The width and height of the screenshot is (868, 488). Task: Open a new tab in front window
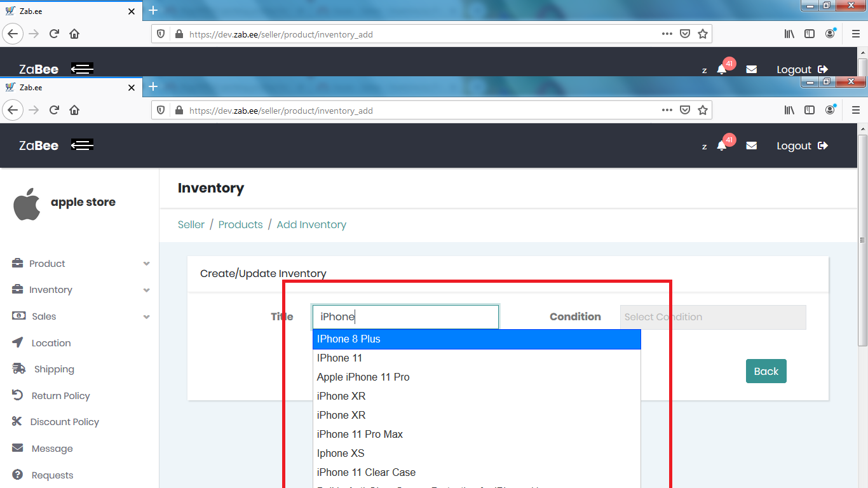click(153, 86)
